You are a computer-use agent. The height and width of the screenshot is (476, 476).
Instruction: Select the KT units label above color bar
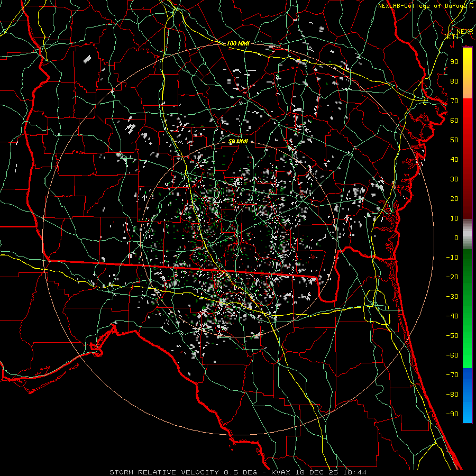pos(452,36)
